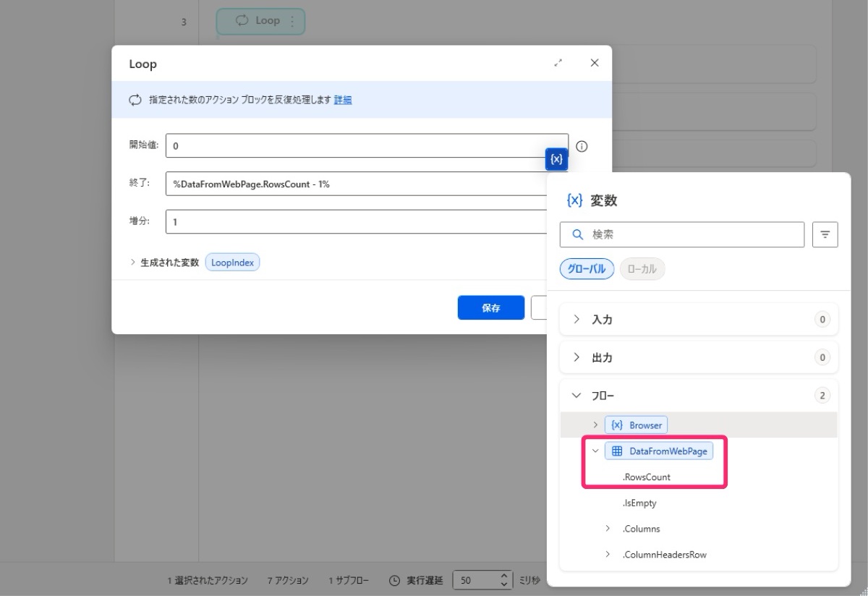Click the magnifier icon in variable search
Viewport: 868px width, 596px height.
(577, 234)
